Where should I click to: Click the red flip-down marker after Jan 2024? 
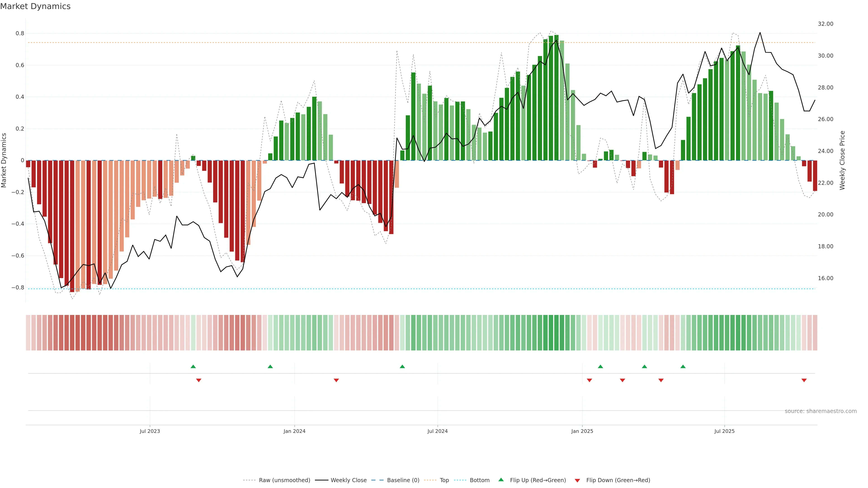click(x=336, y=380)
